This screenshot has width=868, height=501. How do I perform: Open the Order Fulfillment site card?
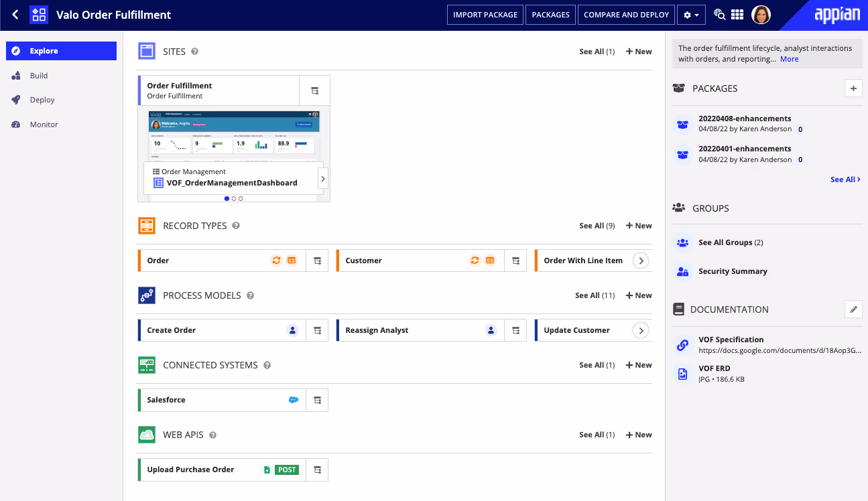[219, 90]
